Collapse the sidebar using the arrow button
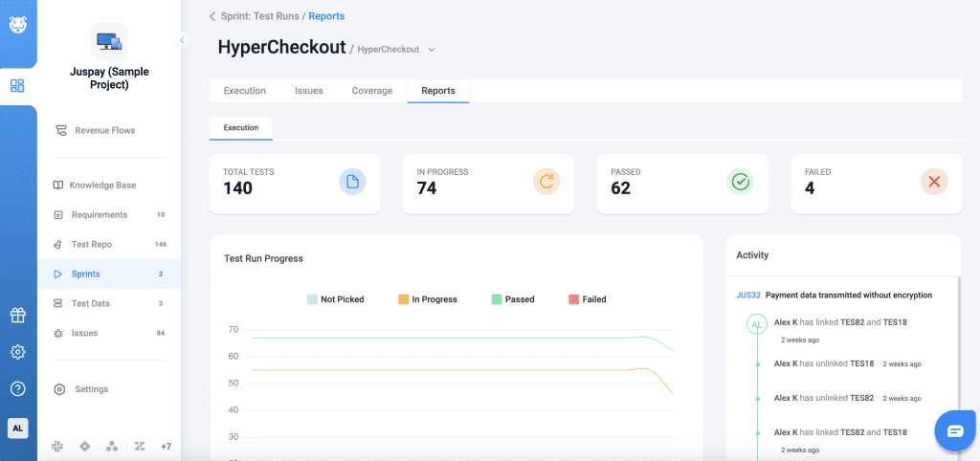 [x=182, y=40]
